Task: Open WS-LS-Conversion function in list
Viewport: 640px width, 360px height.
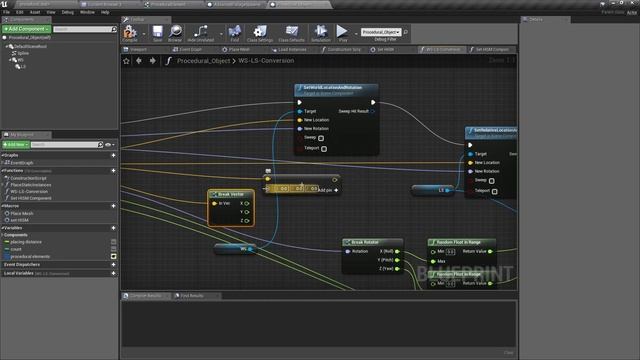Action: click(x=29, y=191)
